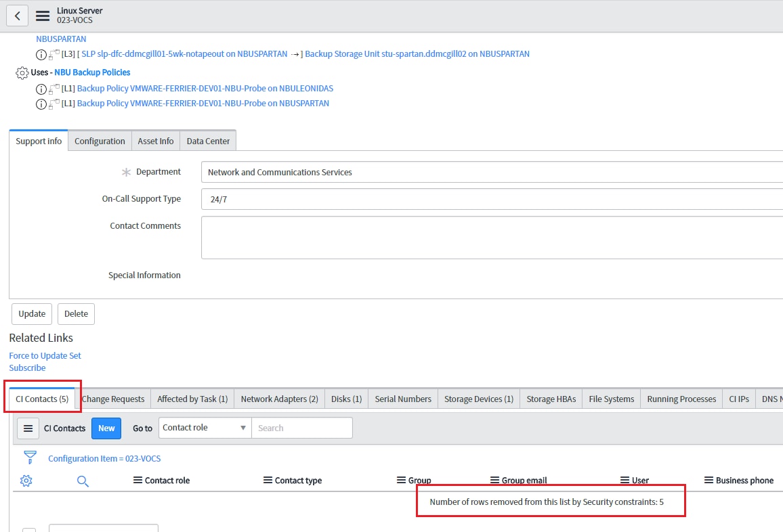Click New in CI Contacts list
This screenshot has height=532, width=783.
(106, 428)
